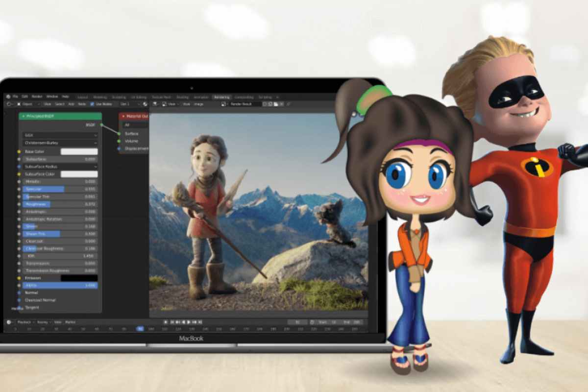The image size is (588, 392).
Task: Open the Slot 1 material dropdown
Action: point(129,104)
